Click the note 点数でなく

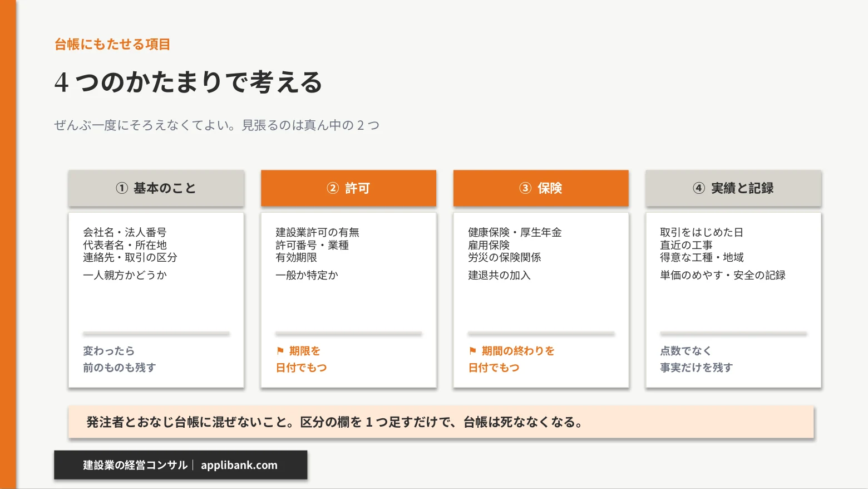pos(685,351)
